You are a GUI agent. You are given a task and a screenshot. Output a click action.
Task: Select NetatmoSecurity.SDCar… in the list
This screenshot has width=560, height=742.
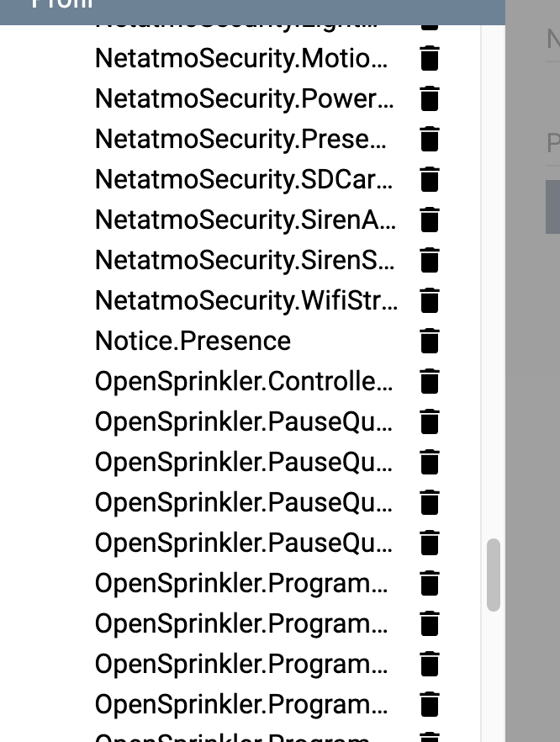coord(244,179)
